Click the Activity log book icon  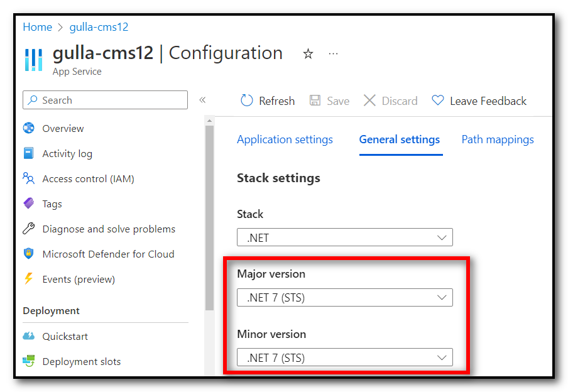click(x=29, y=153)
